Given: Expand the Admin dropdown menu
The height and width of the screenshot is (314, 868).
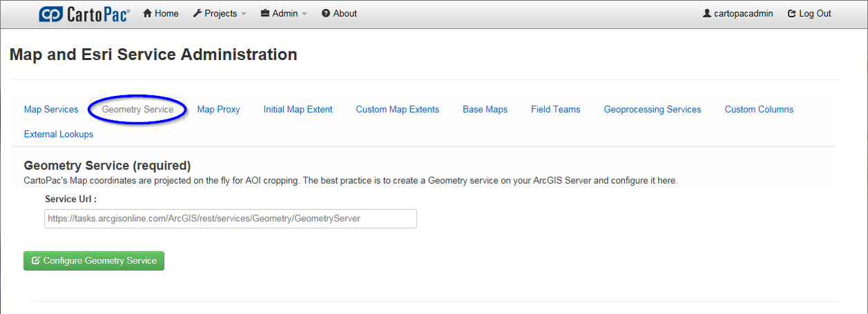Looking at the screenshot, I should pyautogui.click(x=284, y=13).
